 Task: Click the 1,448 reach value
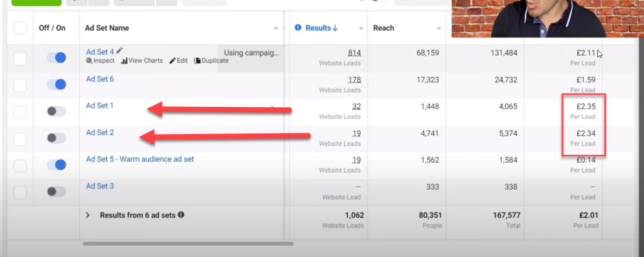[x=429, y=106]
